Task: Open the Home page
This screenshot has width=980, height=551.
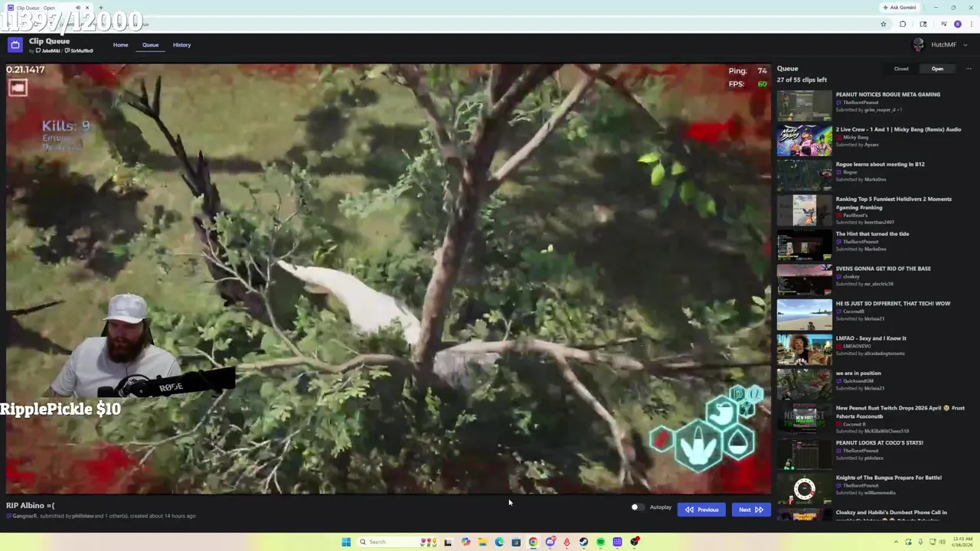Action: [x=120, y=45]
